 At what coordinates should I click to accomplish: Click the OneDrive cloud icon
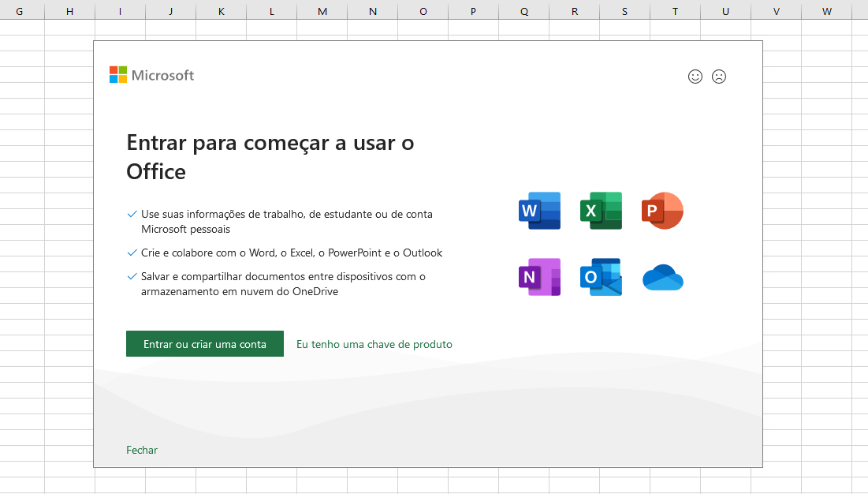tap(662, 278)
